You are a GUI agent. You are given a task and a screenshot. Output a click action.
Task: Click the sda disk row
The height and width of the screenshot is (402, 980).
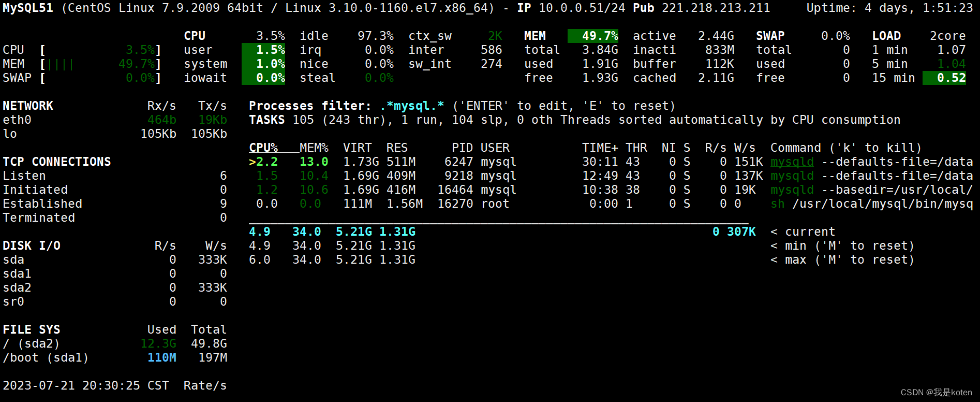115,260
